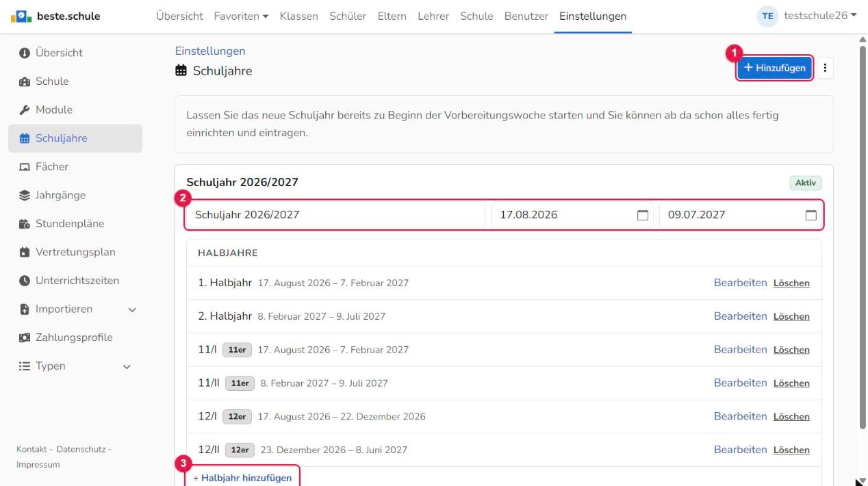Click the Schuljahr 2026/2027 card title

tap(242, 182)
